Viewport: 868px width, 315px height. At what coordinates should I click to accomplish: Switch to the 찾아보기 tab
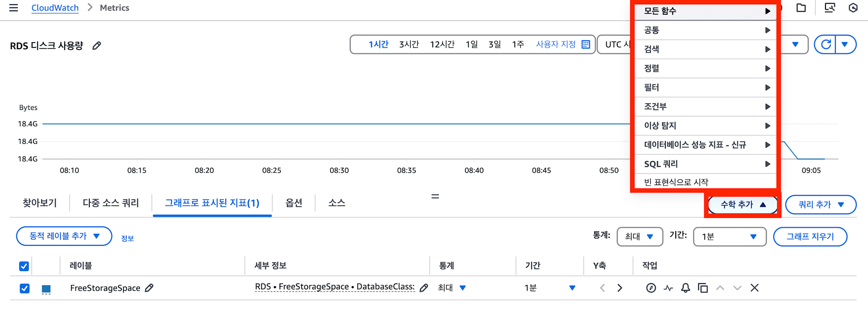39,203
